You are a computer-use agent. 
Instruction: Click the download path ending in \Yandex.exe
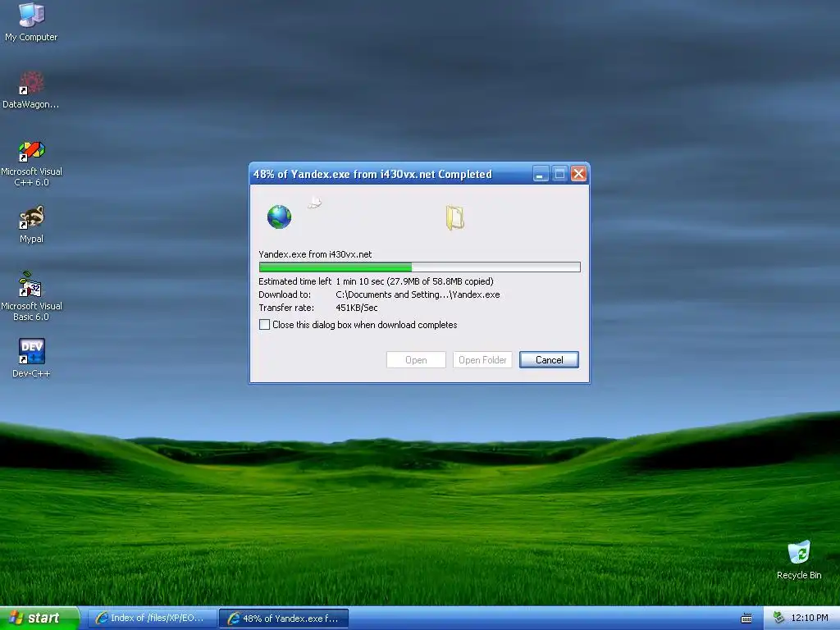point(418,294)
